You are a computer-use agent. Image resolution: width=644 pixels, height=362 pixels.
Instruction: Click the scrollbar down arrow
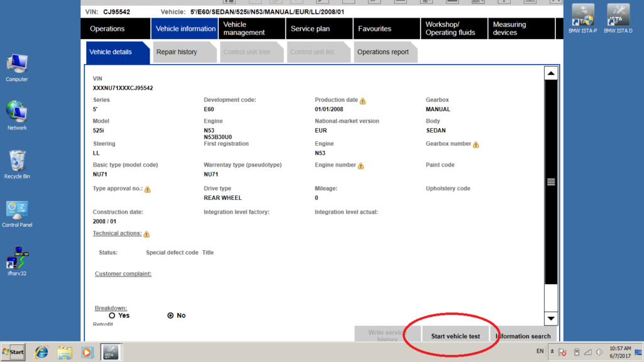click(551, 318)
